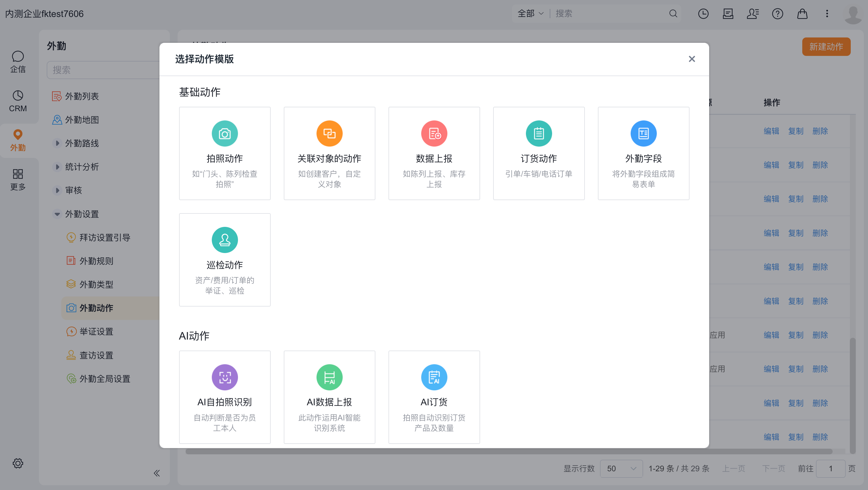Image resolution: width=868 pixels, height=490 pixels.
Task: Open the 全部 search scope dropdown
Action: (x=530, y=13)
